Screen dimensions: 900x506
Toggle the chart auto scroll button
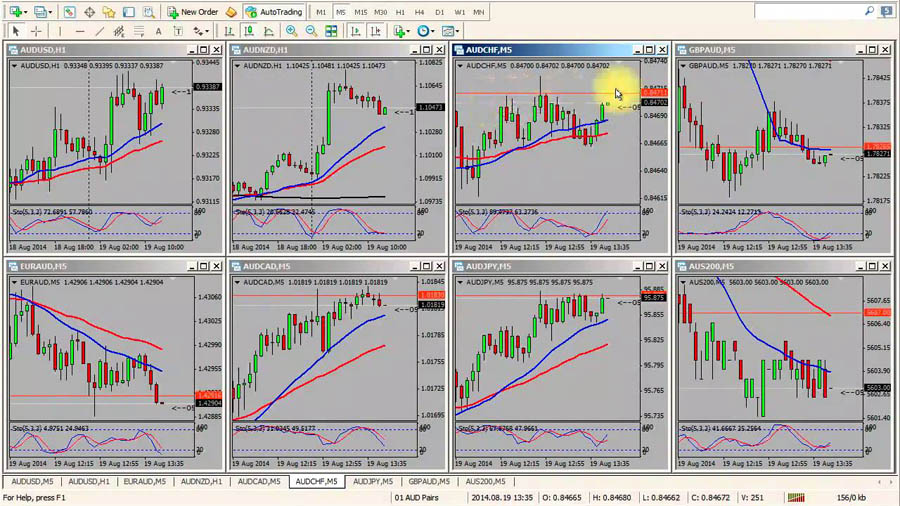(356, 32)
